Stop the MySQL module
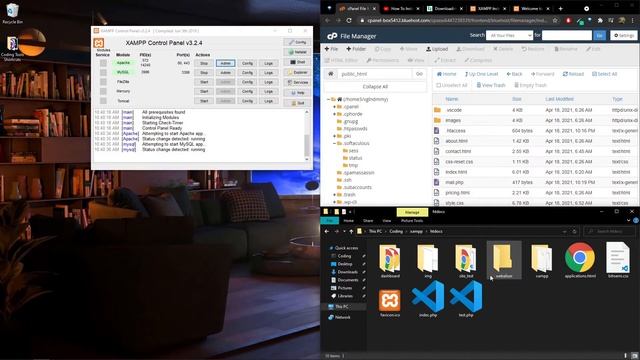Screen dimensions: 640x360 [204, 73]
